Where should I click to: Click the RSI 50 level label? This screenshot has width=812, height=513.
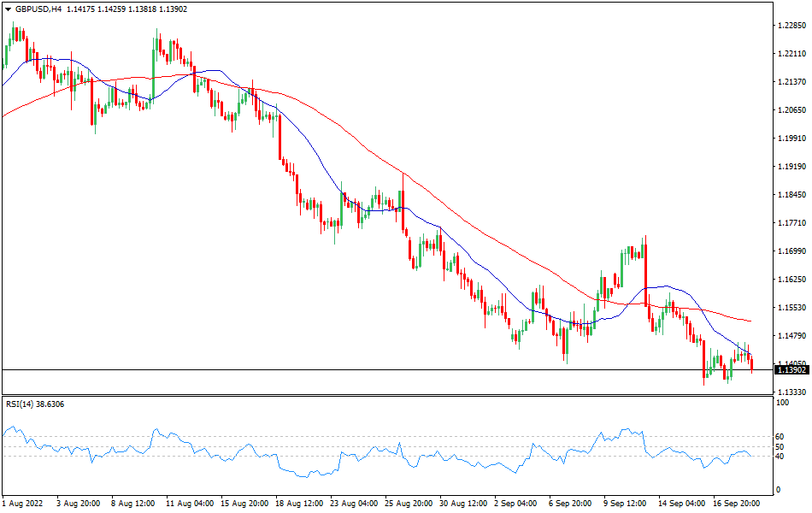click(x=779, y=446)
